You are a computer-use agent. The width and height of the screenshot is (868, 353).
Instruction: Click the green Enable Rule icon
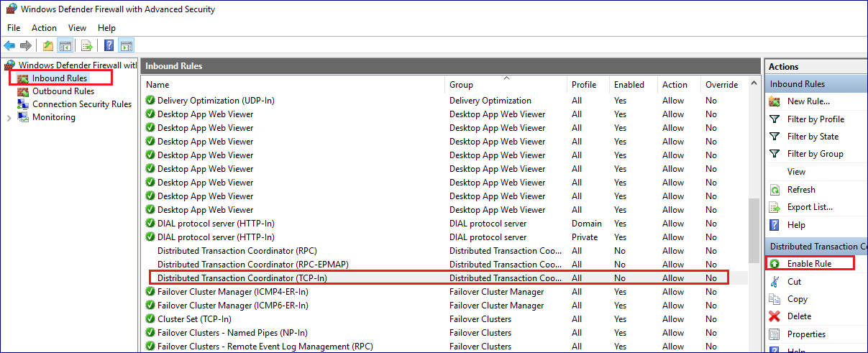click(775, 264)
